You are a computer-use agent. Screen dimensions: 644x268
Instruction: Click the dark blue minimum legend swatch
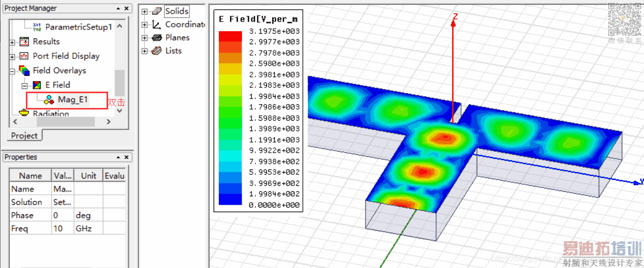tap(230, 200)
